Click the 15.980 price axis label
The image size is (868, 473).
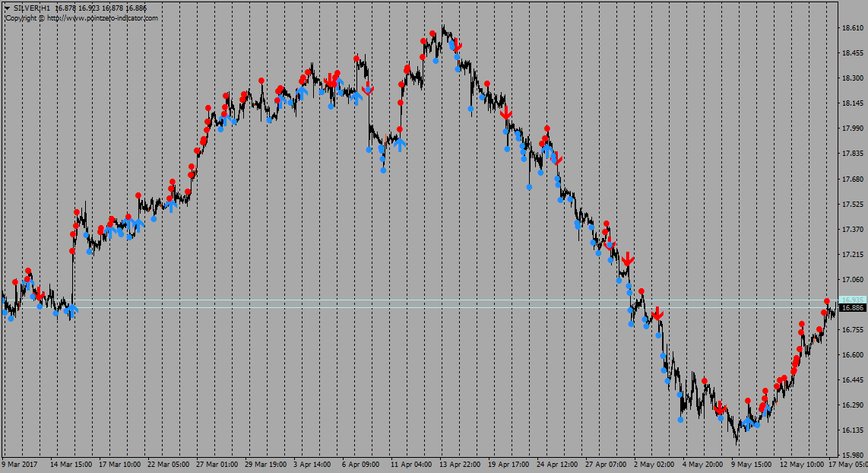click(x=853, y=456)
